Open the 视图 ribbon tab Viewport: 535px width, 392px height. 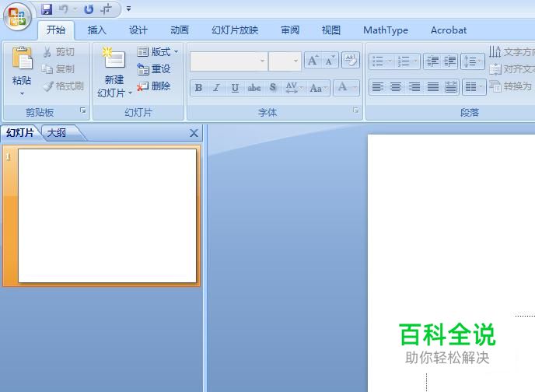point(331,30)
